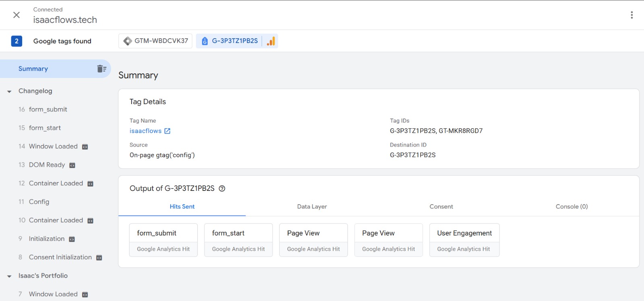
Task: Click the API icon next to 7 Window Loaded
Action: tap(85, 295)
